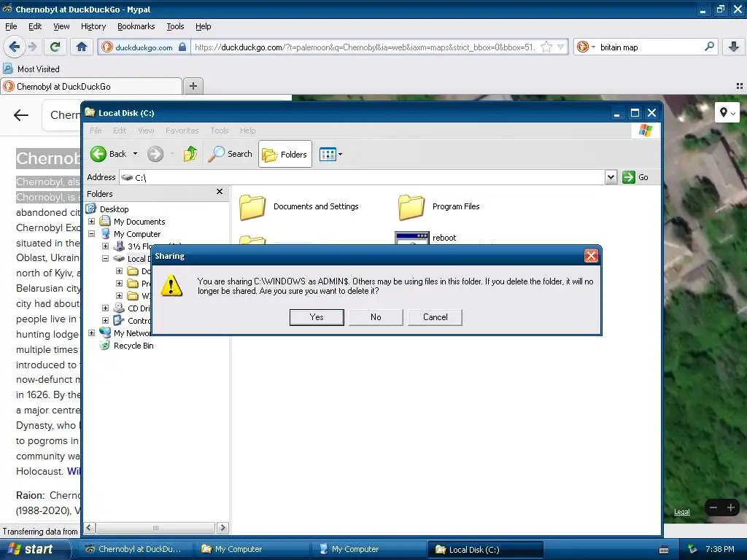
Task: Click the yellow warning icon in Sharing dialog
Action: [x=171, y=286]
